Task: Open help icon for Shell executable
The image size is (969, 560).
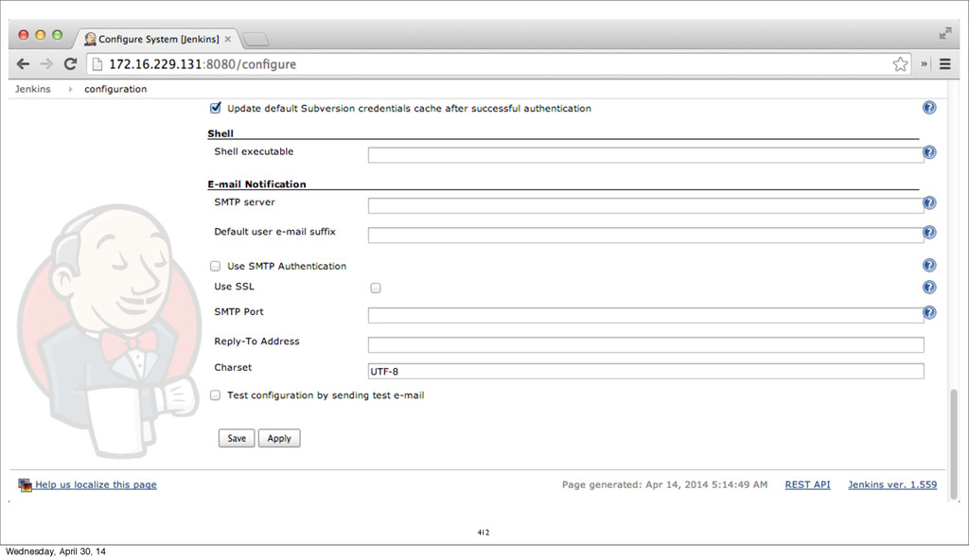Action: click(x=929, y=152)
